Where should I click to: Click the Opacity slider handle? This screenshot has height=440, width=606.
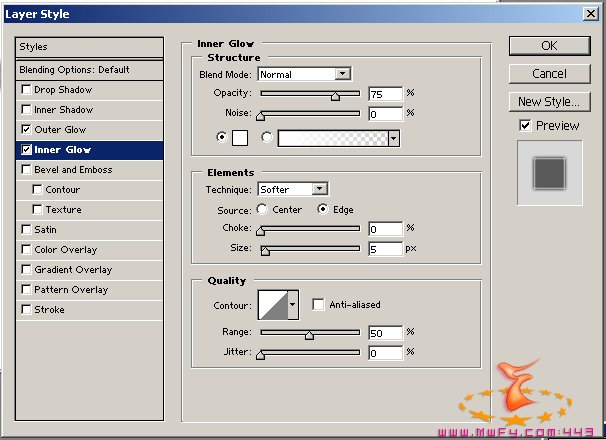(335, 96)
